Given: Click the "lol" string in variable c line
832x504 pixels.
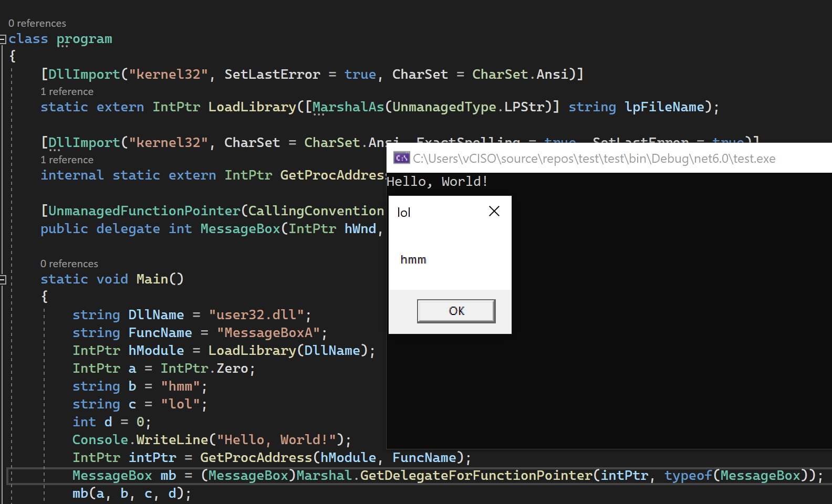Looking at the screenshot, I should click(x=180, y=404).
